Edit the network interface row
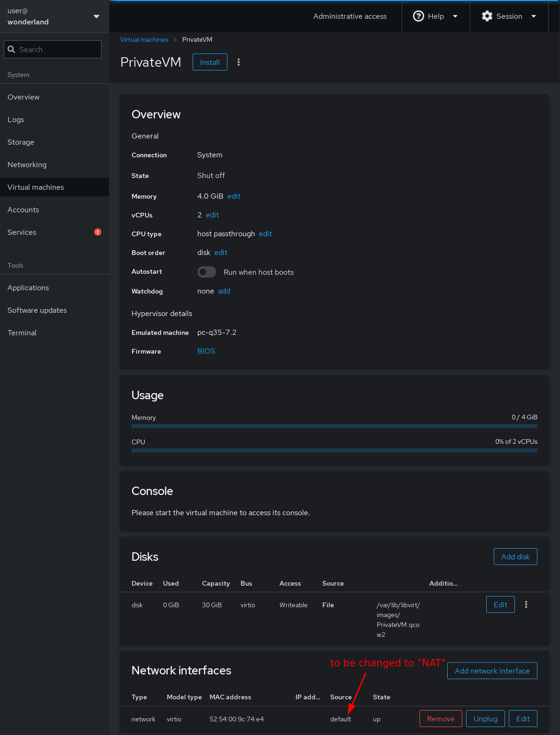560x735 pixels. click(x=523, y=719)
